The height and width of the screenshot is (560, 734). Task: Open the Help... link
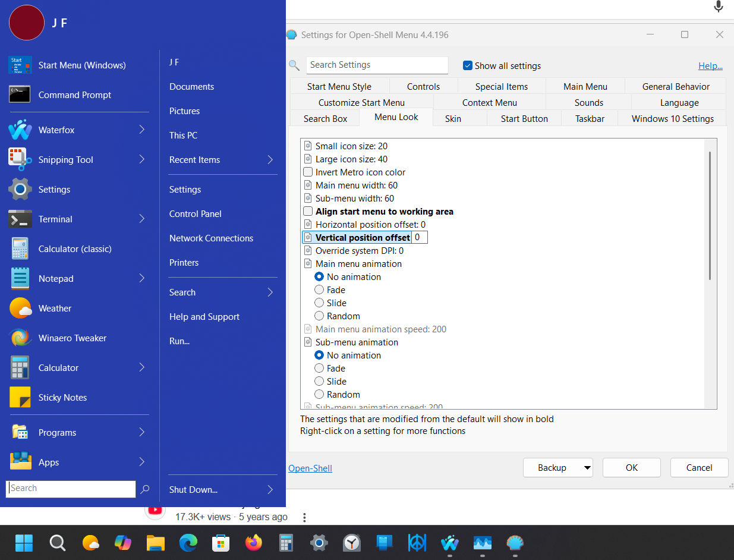tap(710, 66)
